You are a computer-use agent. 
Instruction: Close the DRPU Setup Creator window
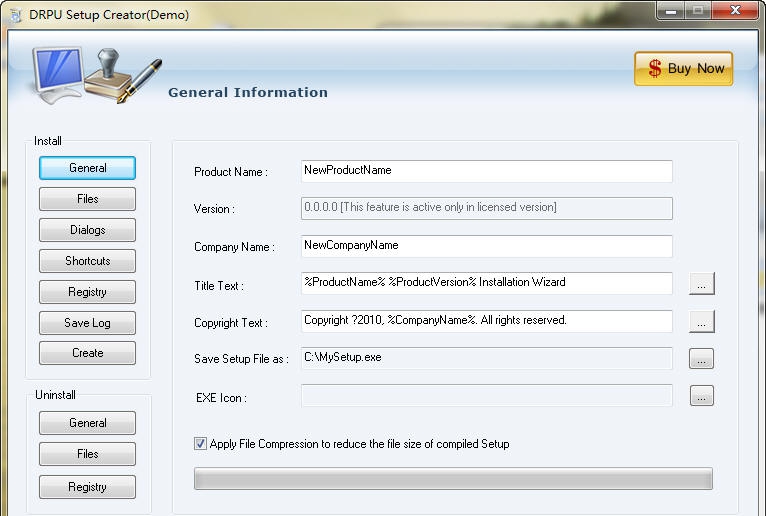point(735,10)
